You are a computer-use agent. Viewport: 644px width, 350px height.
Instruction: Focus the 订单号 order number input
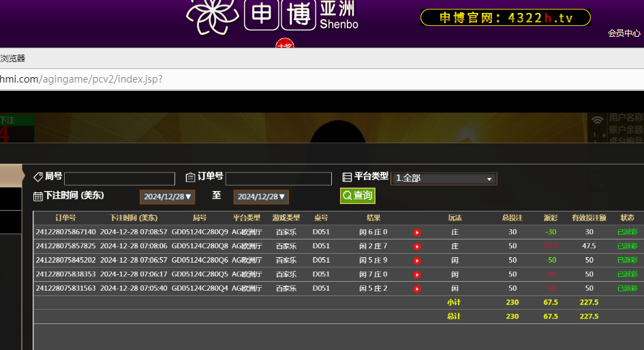(278, 179)
